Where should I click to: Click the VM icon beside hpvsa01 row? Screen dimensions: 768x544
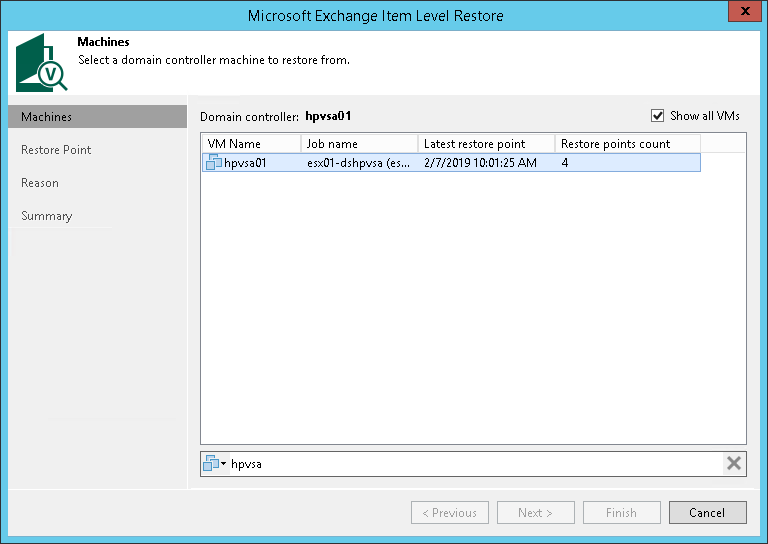[x=214, y=163]
